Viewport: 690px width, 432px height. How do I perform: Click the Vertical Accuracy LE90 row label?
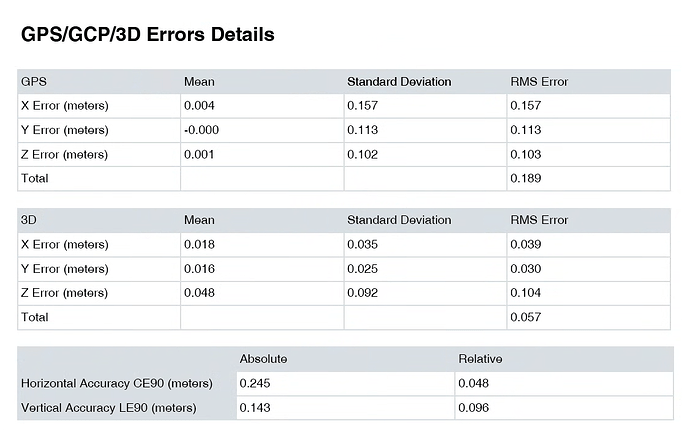pos(109,408)
